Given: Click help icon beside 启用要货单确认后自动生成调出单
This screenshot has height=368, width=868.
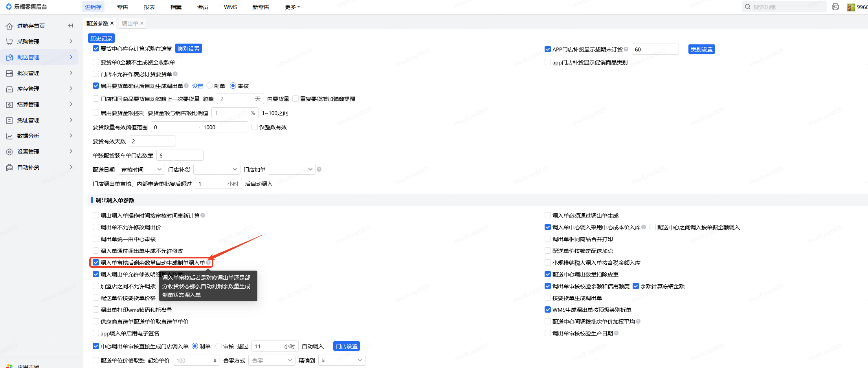Looking at the screenshot, I should coord(186,86).
